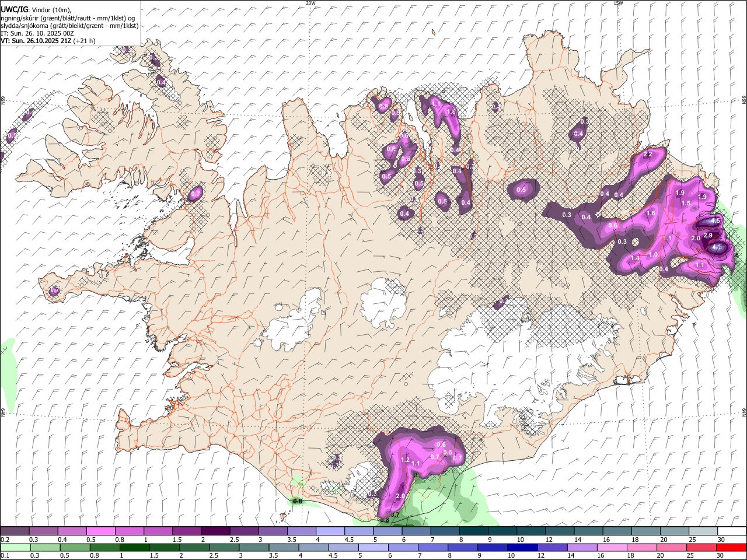The image size is (747, 560).
Task: Click lower legend bright red swatch above 30
Action: (x=732, y=547)
